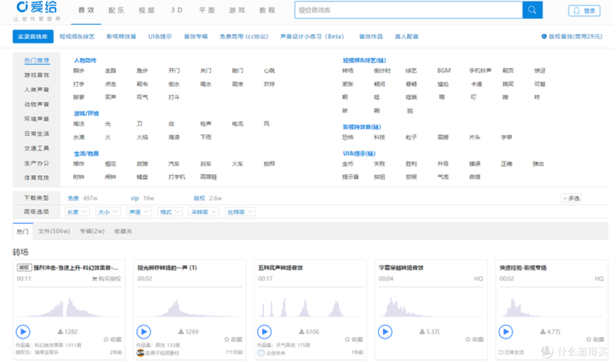Play the 00:17 track with 6106 downloads

click(264, 332)
